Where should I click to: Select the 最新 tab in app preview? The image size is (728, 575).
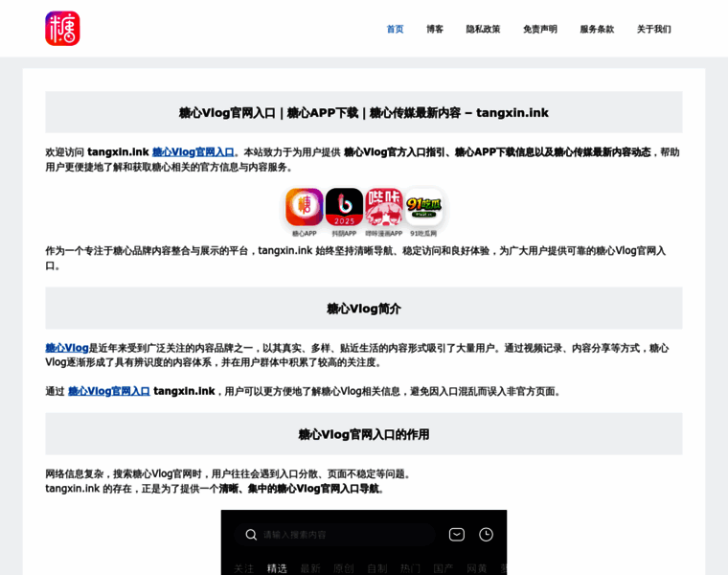coord(310,568)
